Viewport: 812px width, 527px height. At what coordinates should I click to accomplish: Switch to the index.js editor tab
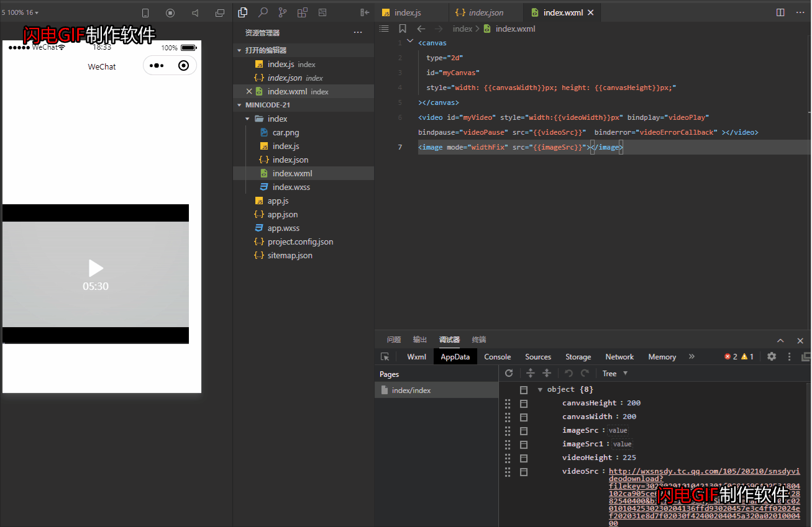tap(407, 12)
